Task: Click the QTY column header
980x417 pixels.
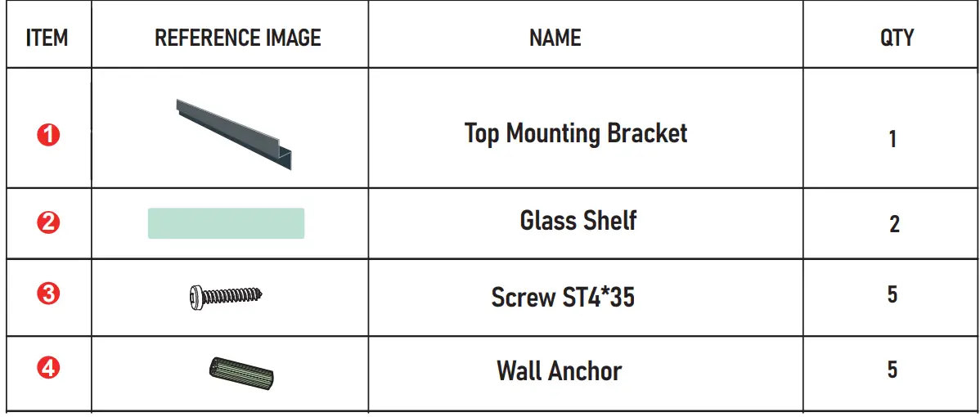Action: coord(897,38)
